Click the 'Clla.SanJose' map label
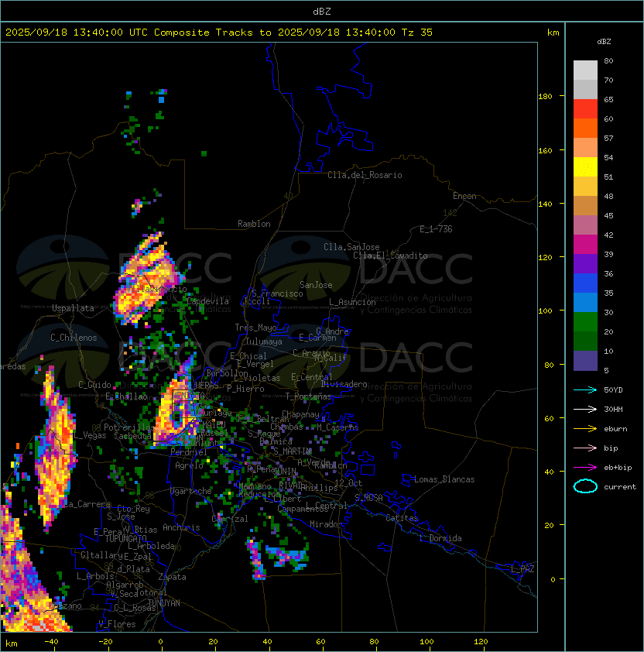Image resolution: width=644 pixels, height=652 pixels. pos(351,247)
